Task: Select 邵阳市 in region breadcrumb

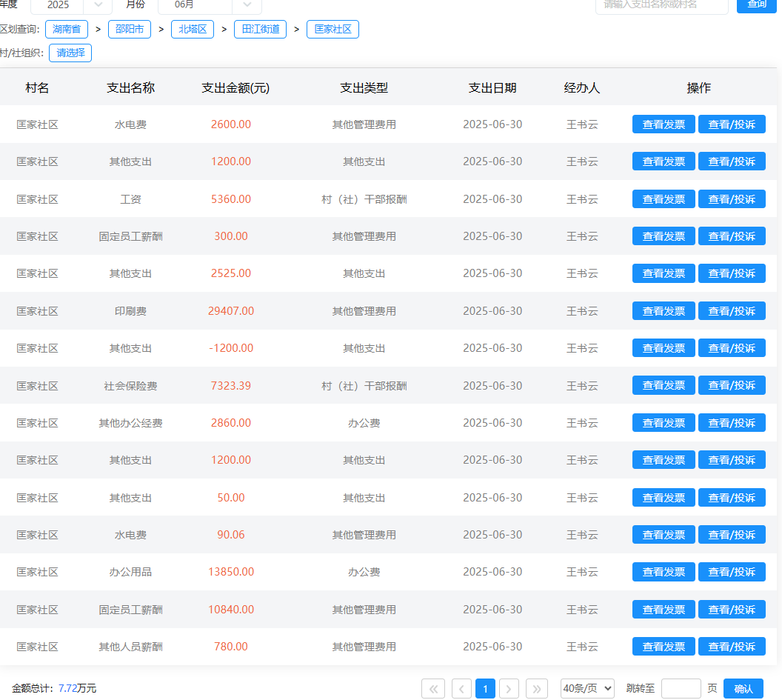Action: 129,29
